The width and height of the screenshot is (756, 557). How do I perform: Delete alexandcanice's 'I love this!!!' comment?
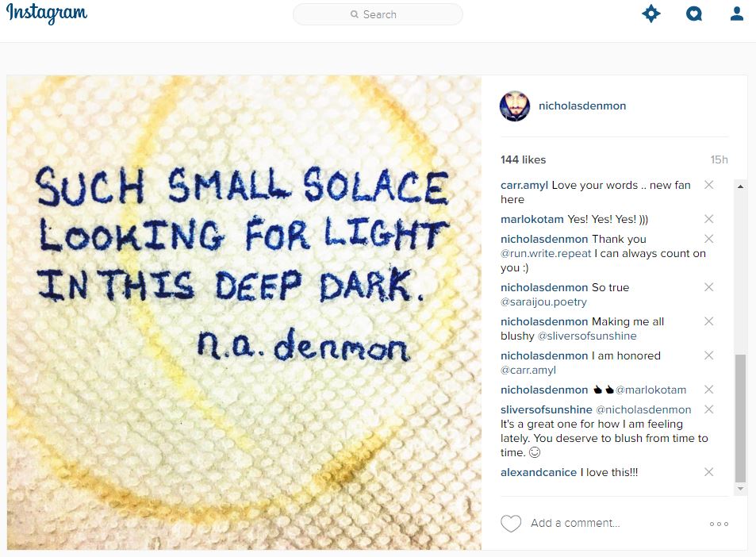click(708, 472)
